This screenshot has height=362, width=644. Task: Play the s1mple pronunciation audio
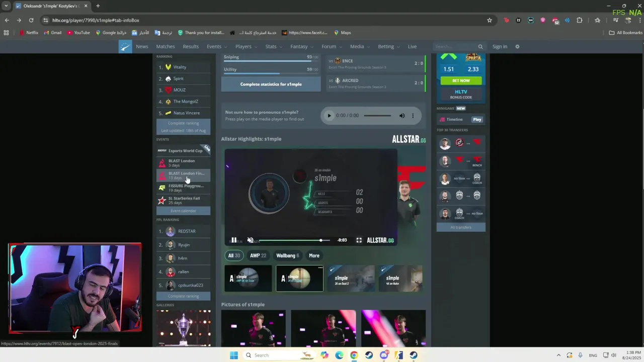(330, 116)
